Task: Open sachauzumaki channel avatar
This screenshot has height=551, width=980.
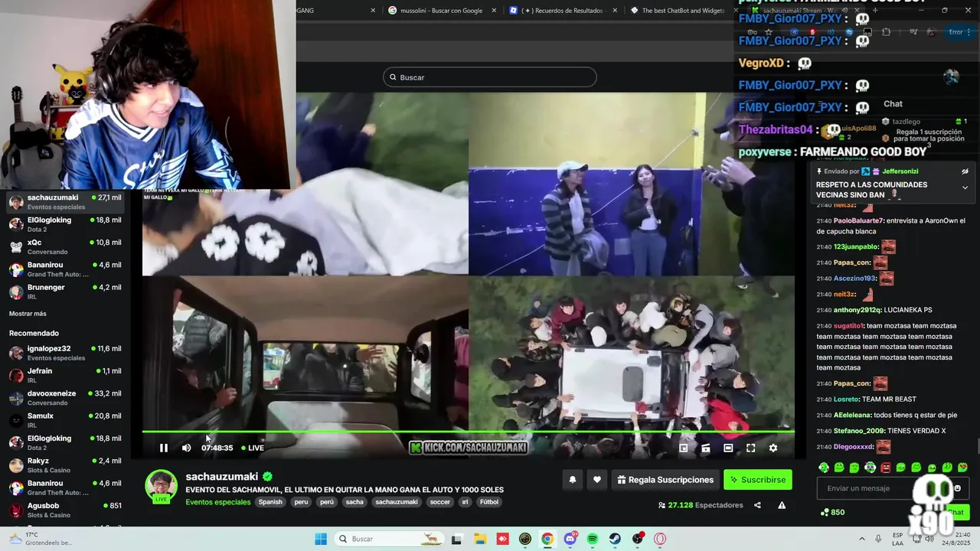Action: click(162, 486)
